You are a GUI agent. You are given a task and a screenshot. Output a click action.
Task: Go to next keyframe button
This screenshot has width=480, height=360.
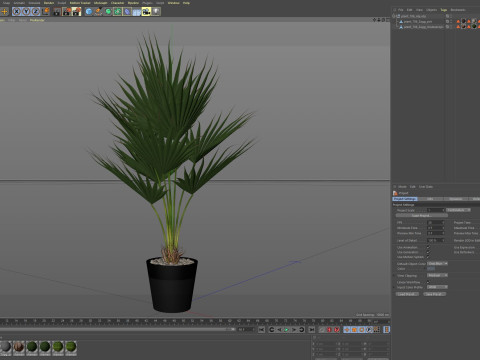(x=302, y=330)
